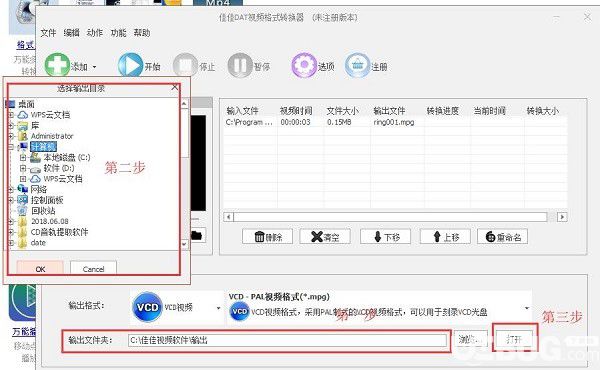Start conversion with the 开始 play icon
This screenshot has height=370, width=600.
point(130,65)
